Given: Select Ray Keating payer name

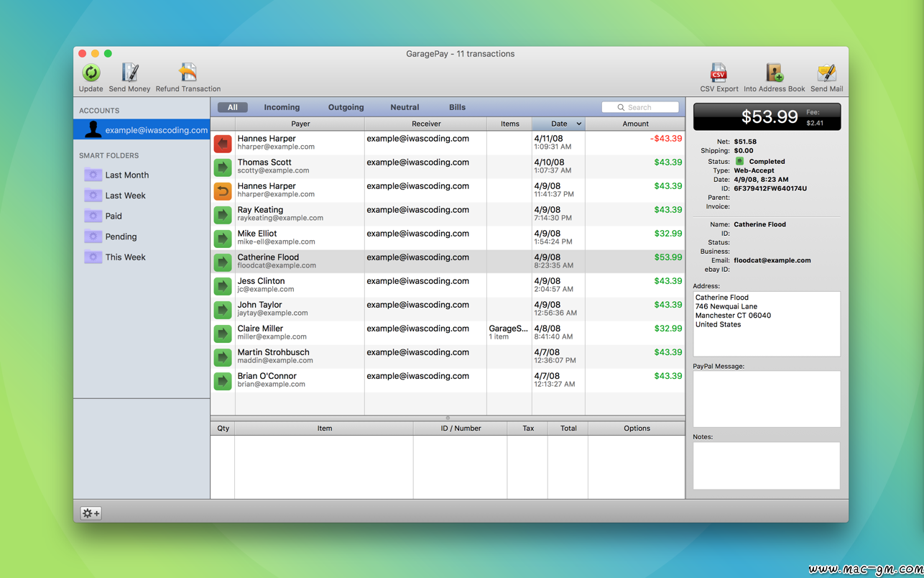Looking at the screenshot, I should pyautogui.click(x=260, y=210).
